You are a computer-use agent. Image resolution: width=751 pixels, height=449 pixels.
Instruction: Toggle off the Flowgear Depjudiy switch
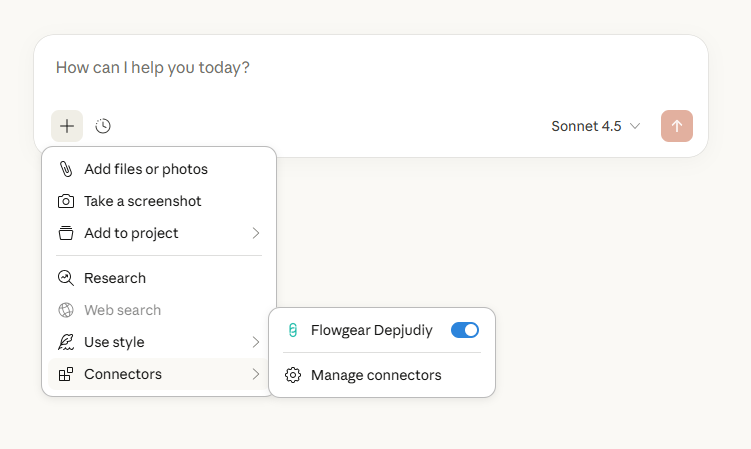click(465, 330)
